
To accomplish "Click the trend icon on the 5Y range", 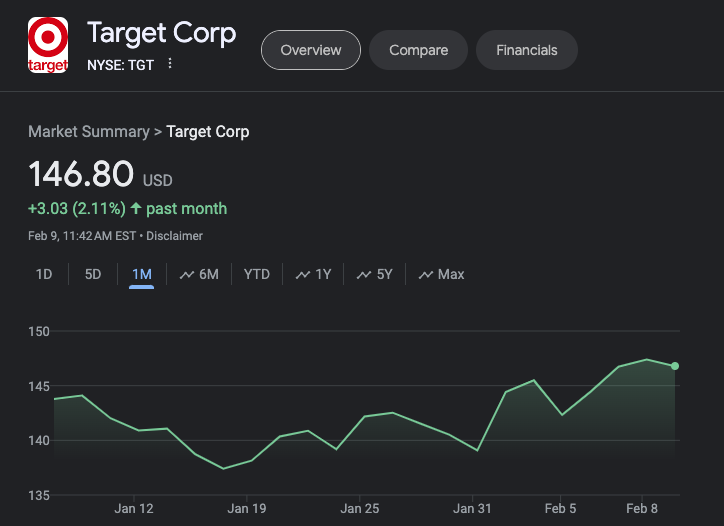I will 364,274.
